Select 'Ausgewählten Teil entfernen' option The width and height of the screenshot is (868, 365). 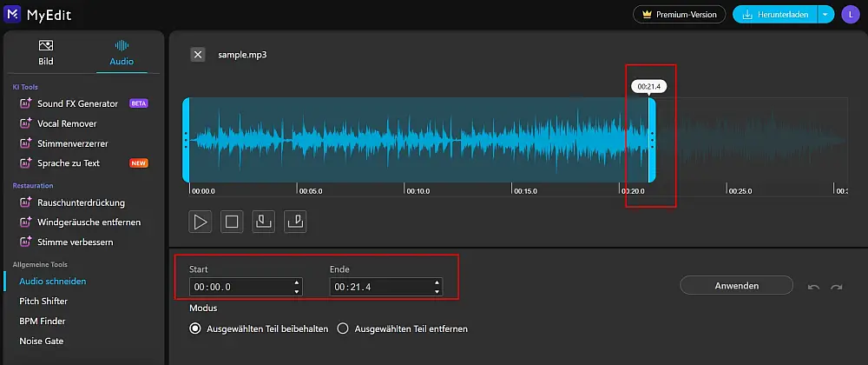click(343, 328)
